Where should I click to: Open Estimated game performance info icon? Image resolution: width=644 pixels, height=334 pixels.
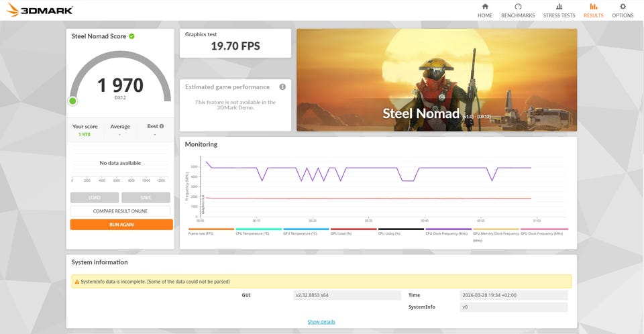282,87
